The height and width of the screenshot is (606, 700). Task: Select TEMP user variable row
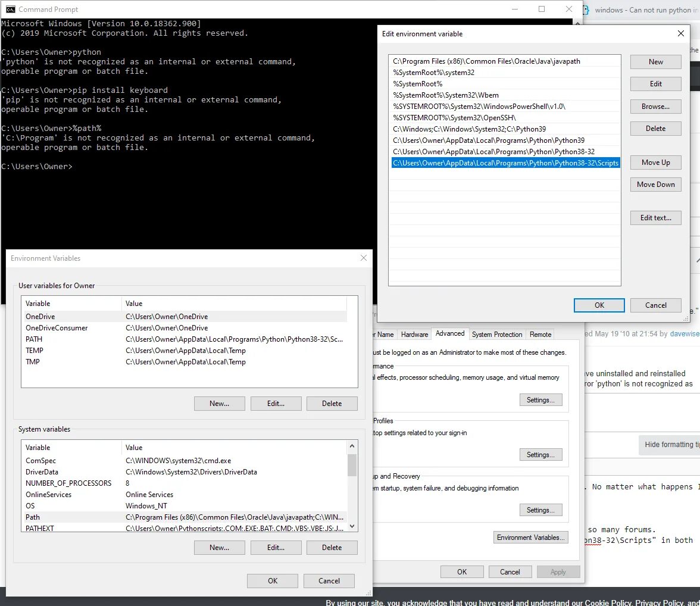tap(185, 351)
